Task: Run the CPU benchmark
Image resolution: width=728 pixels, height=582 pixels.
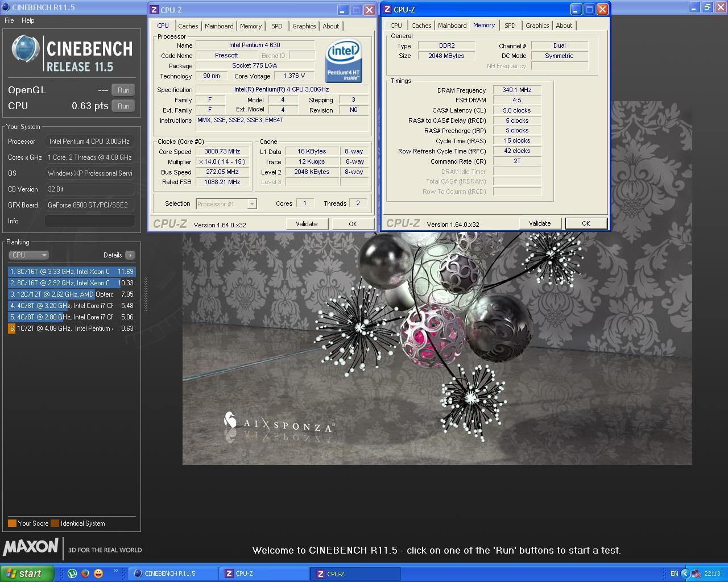Action: pos(123,106)
